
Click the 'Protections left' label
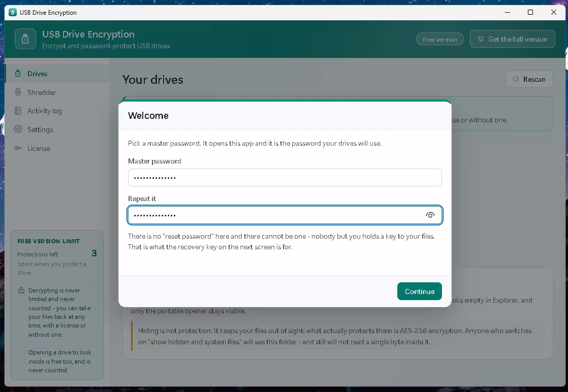tap(38, 254)
